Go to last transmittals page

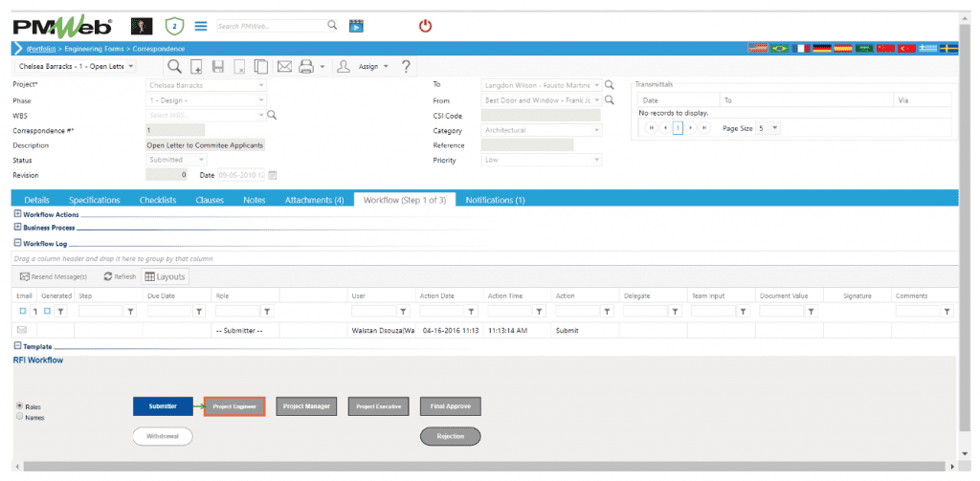[704, 127]
